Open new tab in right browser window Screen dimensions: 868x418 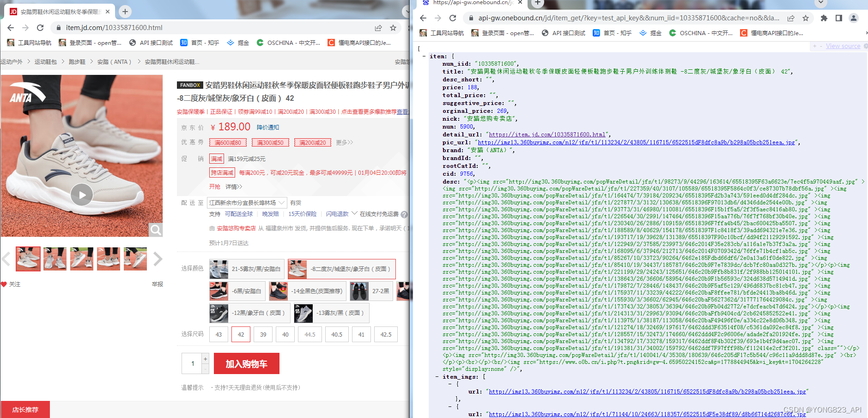[538, 3]
